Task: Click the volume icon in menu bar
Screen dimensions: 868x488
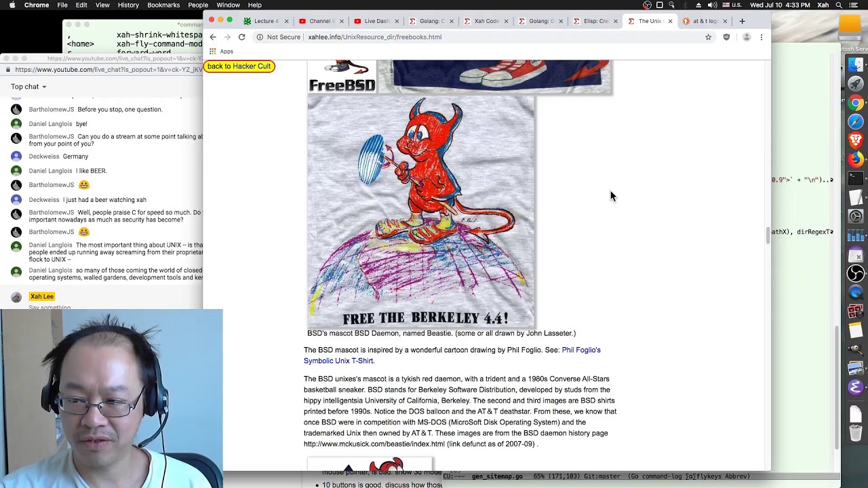Action: [x=712, y=5]
